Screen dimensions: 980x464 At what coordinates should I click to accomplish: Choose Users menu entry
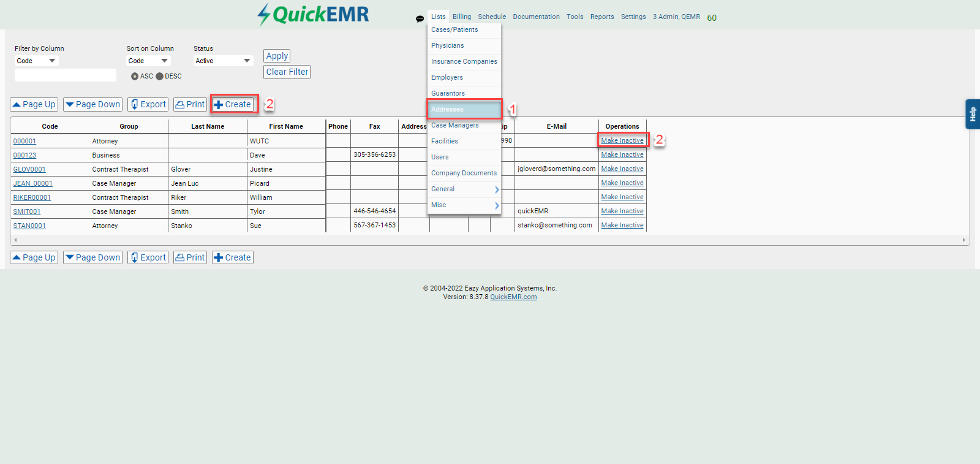464,158
